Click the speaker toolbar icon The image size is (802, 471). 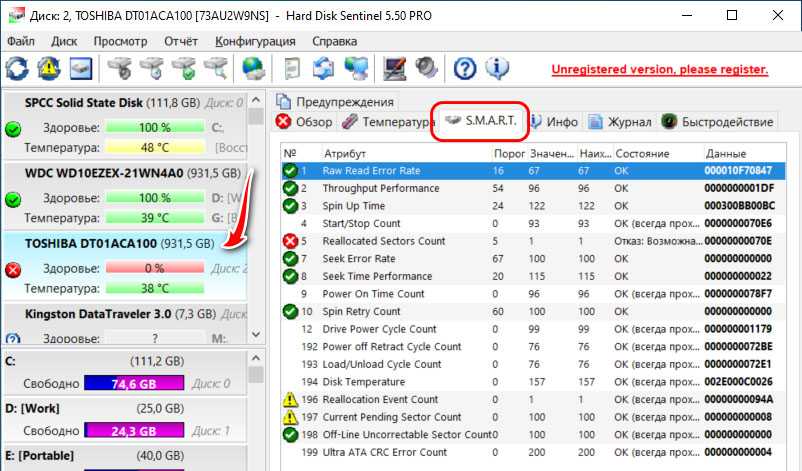[427, 69]
